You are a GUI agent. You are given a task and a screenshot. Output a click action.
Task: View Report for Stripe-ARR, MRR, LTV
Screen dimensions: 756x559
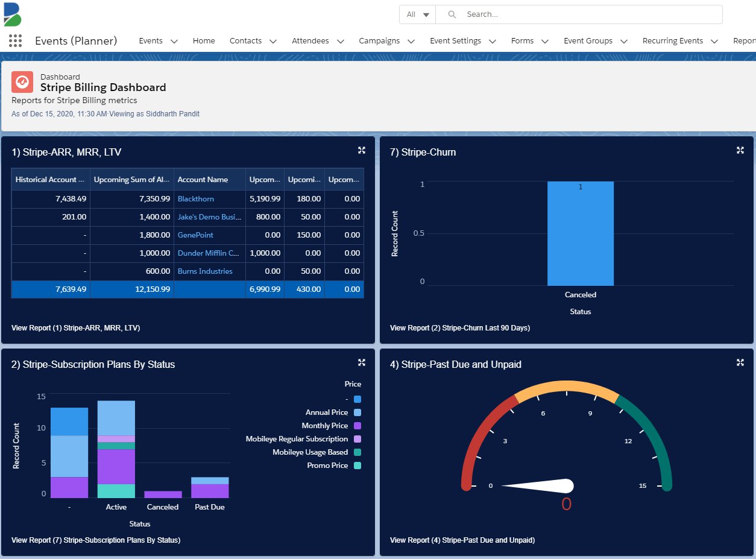(x=76, y=328)
